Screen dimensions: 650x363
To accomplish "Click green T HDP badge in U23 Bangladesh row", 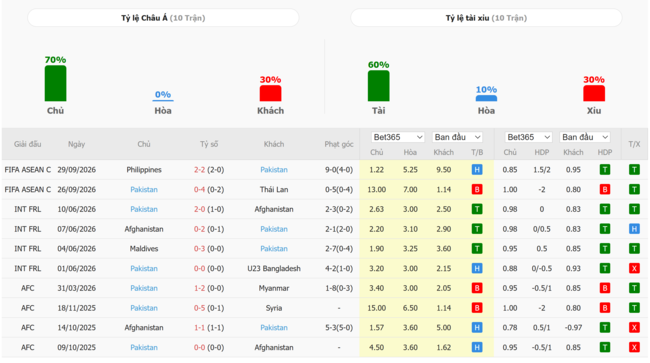I will click(x=605, y=269).
